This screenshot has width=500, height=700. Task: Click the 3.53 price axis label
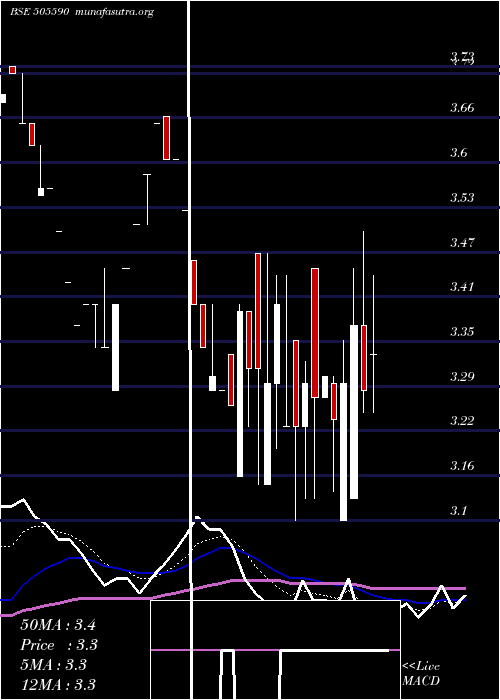(x=462, y=197)
